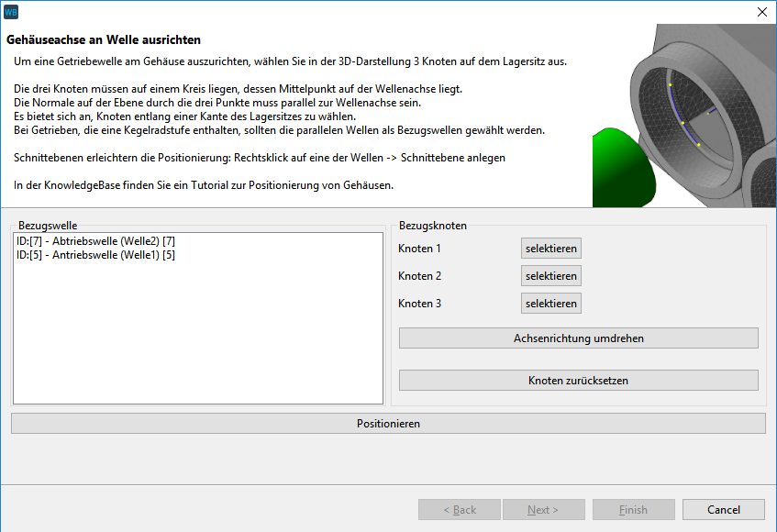Click the Positionieren button
Screen dimensions: 777x532
point(388,424)
